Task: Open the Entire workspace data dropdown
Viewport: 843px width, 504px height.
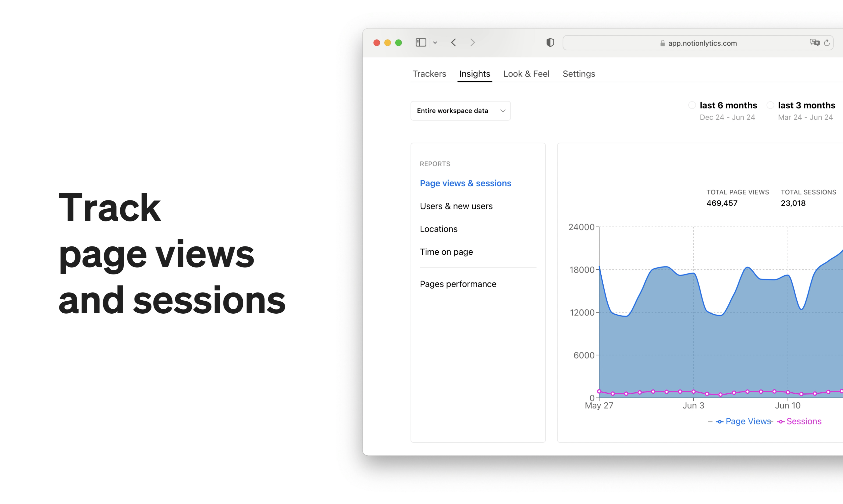Action: coord(460,111)
